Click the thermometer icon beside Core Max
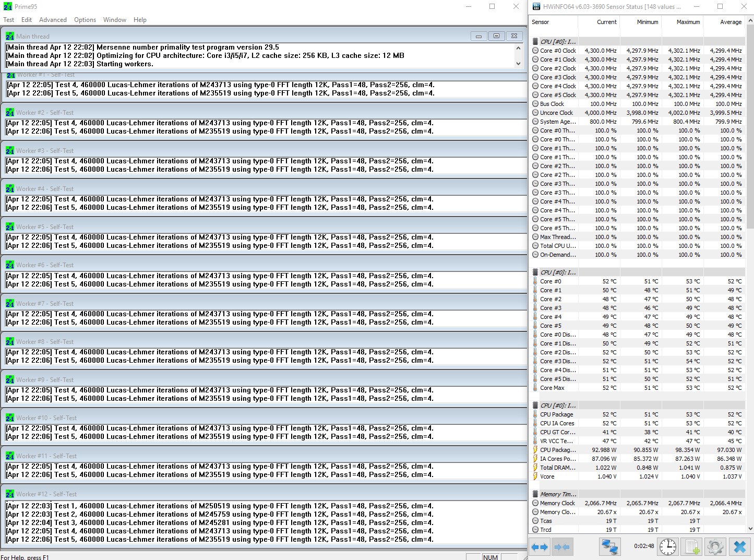The height and width of the screenshot is (560, 754). [x=535, y=388]
